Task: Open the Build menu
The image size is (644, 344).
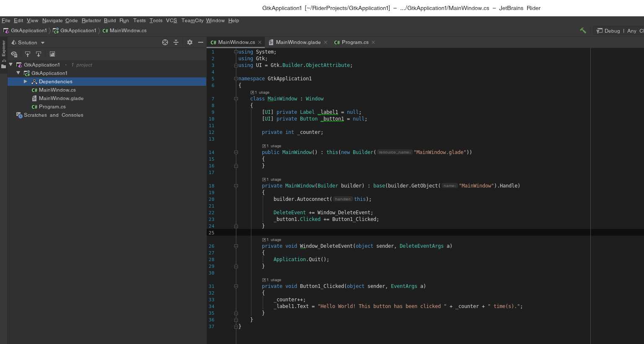Action: point(110,21)
